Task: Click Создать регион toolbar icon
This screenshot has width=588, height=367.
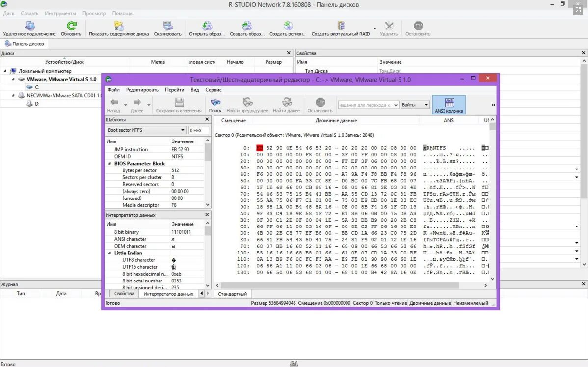Action: 288,26
